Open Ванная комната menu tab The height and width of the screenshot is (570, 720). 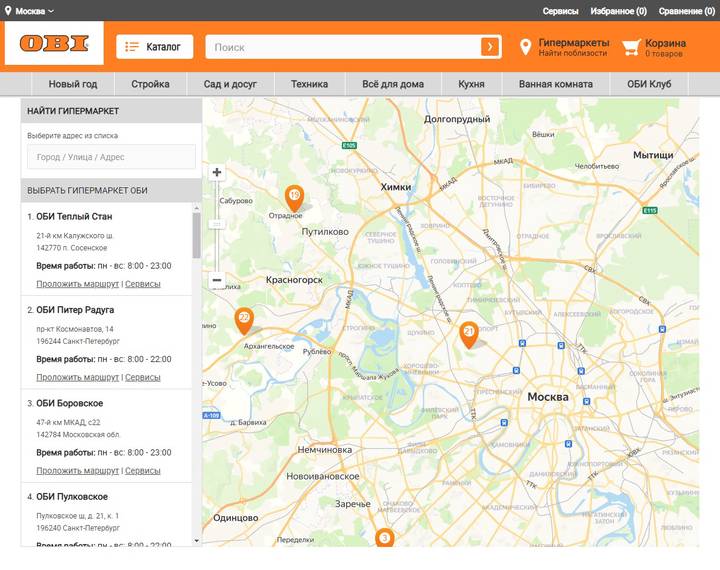pos(556,84)
